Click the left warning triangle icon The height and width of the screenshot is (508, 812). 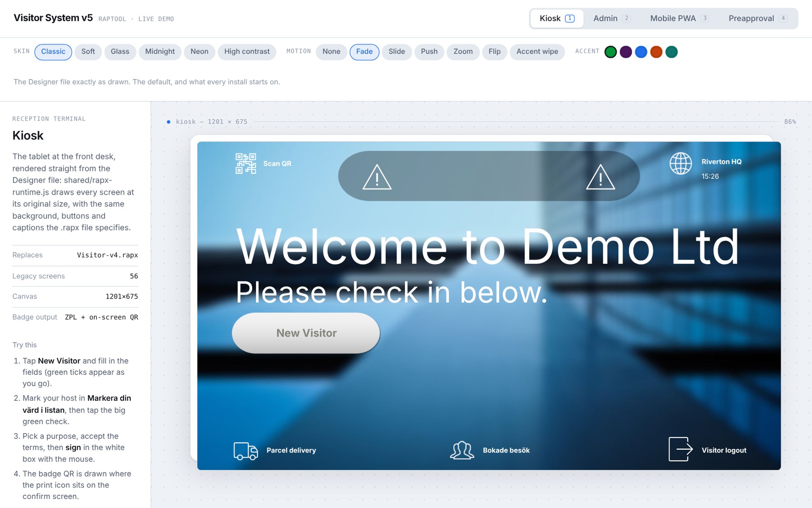[x=377, y=177]
